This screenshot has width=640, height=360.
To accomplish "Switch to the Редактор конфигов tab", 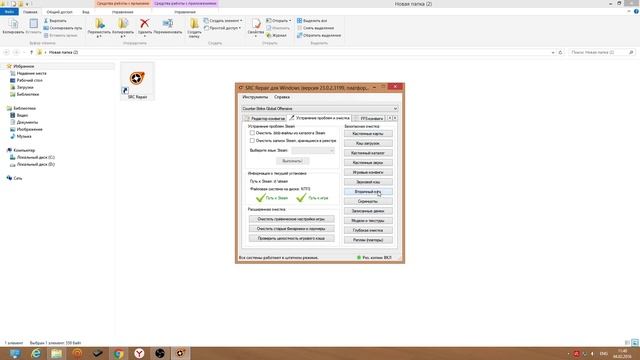I will point(264,118).
